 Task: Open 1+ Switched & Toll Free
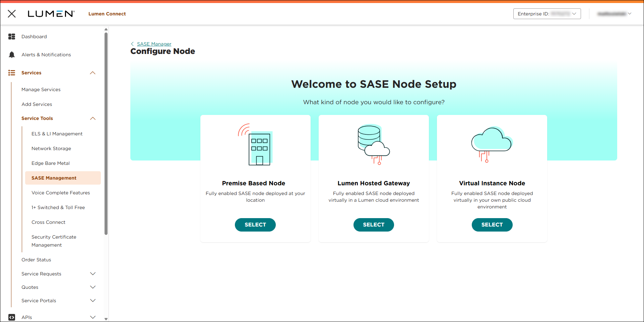click(58, 207)
